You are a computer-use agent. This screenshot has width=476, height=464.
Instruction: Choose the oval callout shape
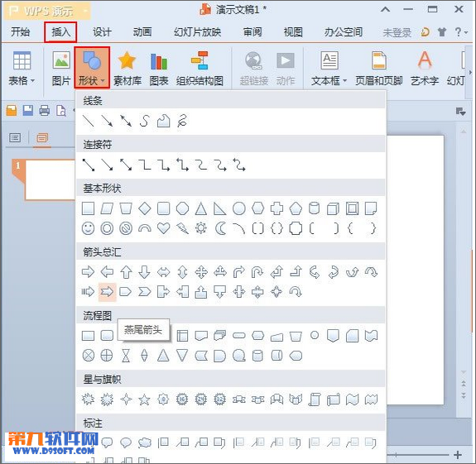pyautogui.click(x=126, y=443)
